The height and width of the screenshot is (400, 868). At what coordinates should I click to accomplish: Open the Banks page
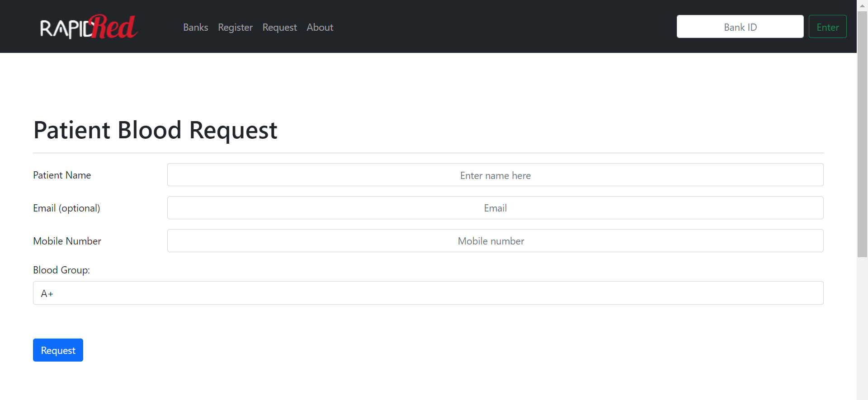195,27
